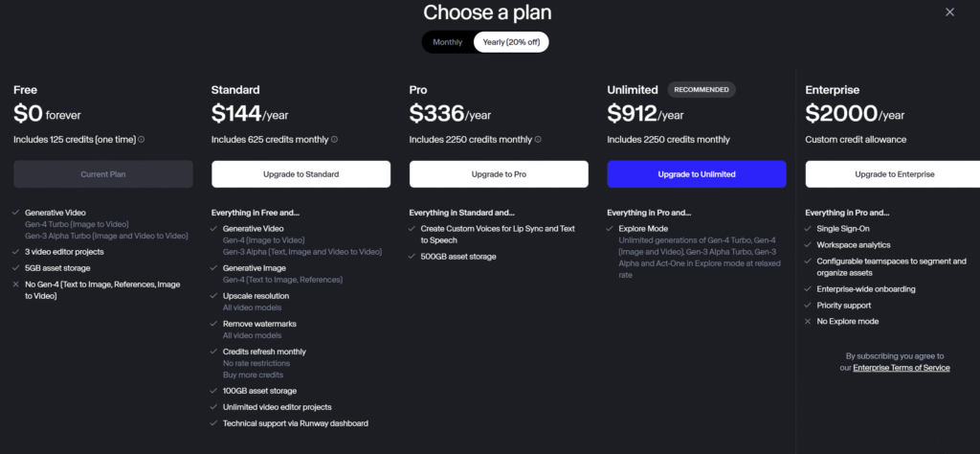Image resolution: width=980 pixels, height=454 pixels.
Task: Switch billing to Monthly
Action: tap(448, 42)
